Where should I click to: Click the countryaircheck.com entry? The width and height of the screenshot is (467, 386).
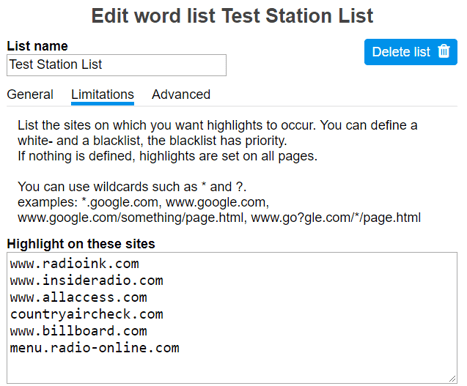click(x=87, y=314)
